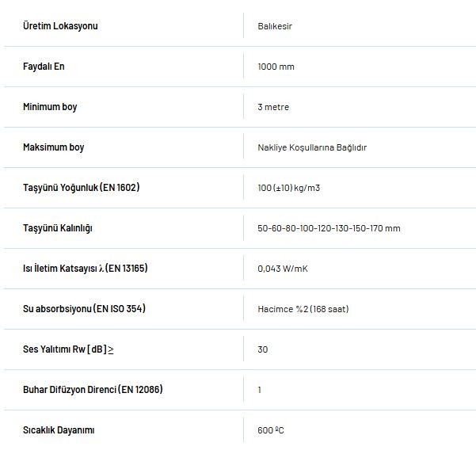Screen dimensions: 476x458
Task: Click the Su absorbsiyonu (EN ISO 354) label
Action: pyautogui.click(x=84, y=309)
